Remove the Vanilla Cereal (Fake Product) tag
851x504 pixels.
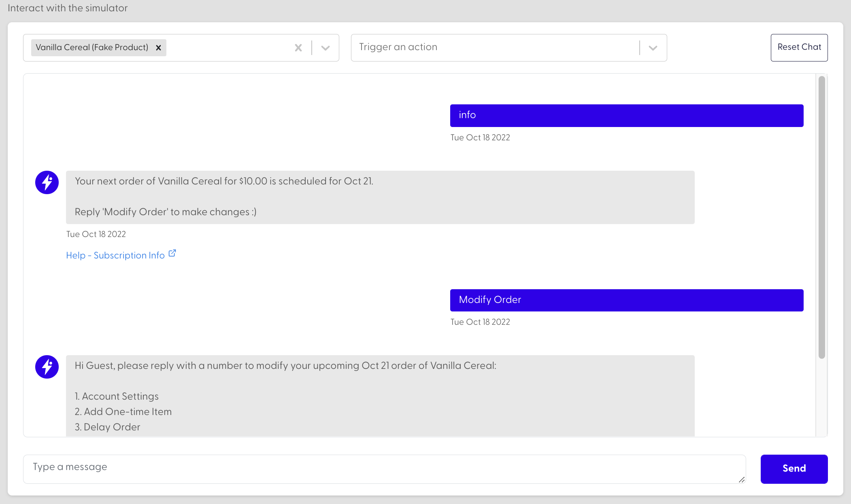point(159,48)
